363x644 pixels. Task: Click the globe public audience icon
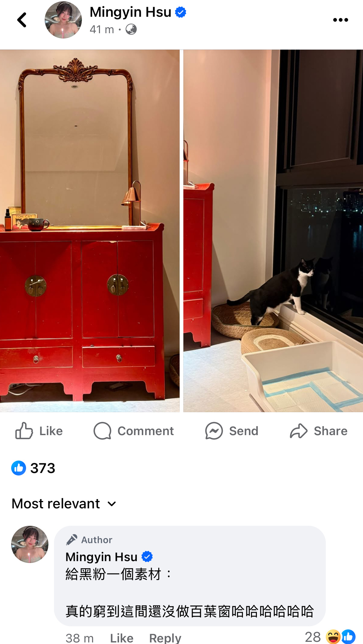[x=131, y=29]
